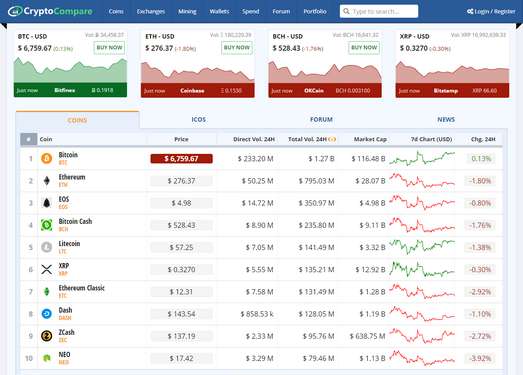Click the Type to search field
The width and height of the screenshot is (523, 375).
(379, 11)
